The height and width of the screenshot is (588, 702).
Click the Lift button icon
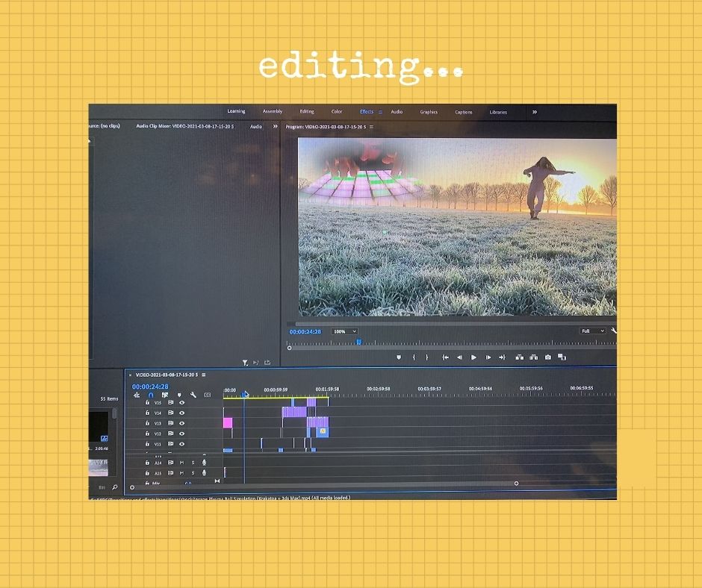click(520, 357)
